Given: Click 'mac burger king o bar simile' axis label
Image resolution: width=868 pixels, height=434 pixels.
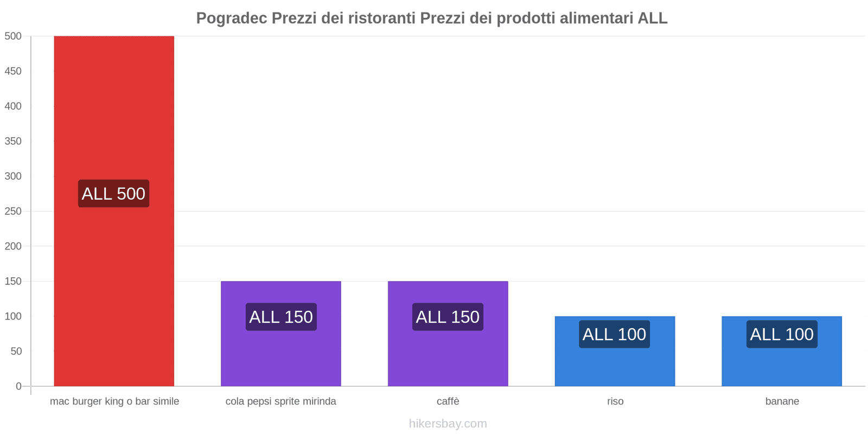Looking at the screenshot, I should tap(114, 401).
